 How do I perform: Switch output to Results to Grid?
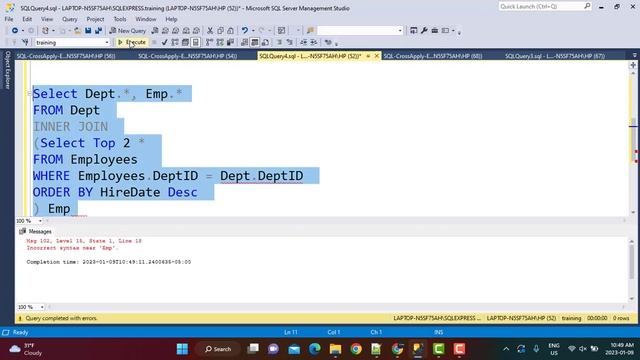point(255,42)
